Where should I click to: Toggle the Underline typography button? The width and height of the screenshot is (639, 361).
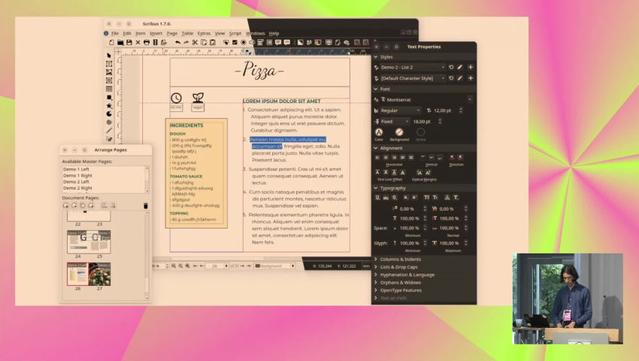click(377, 198)
